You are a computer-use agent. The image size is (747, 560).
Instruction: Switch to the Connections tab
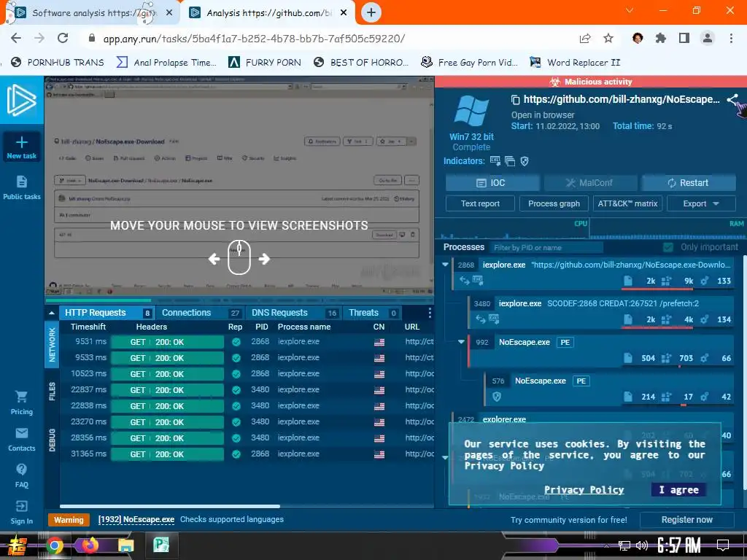200,313
